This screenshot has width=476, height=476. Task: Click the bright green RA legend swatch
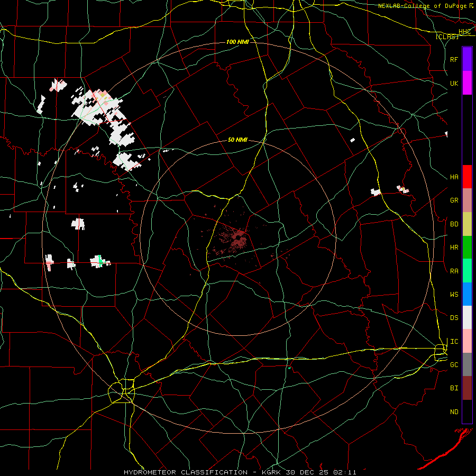pos(467,271)
